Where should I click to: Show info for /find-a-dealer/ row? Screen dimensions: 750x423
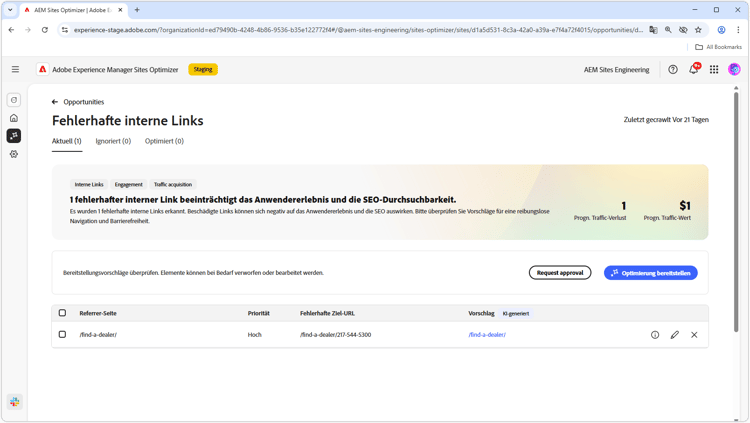click(x=655, y=335)
